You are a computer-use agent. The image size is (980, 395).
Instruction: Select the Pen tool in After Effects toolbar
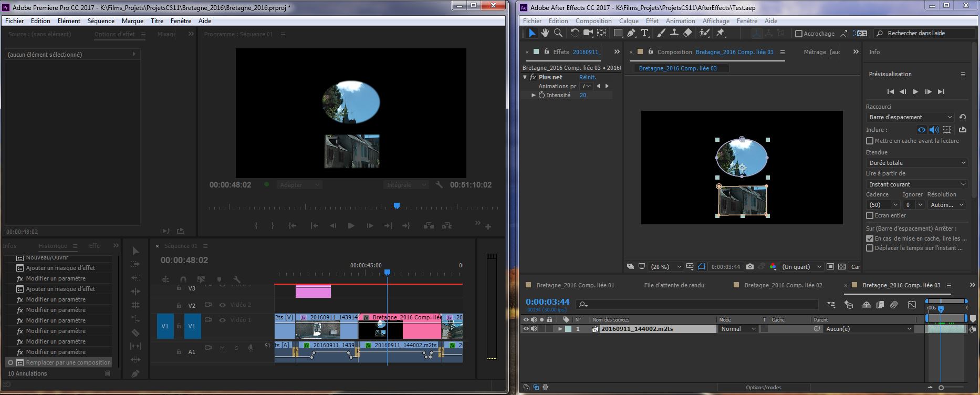[x=631, y=33]
